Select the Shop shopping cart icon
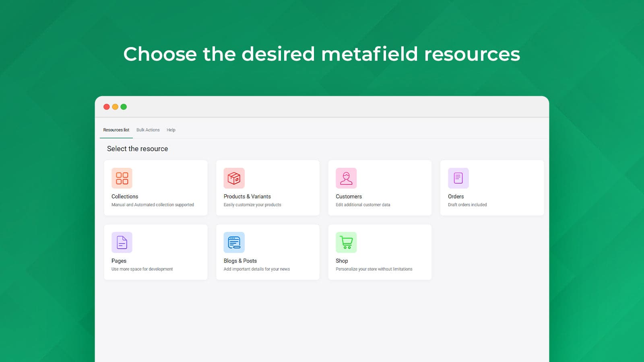The image size is (644, 362). click(x=346, y=242)
